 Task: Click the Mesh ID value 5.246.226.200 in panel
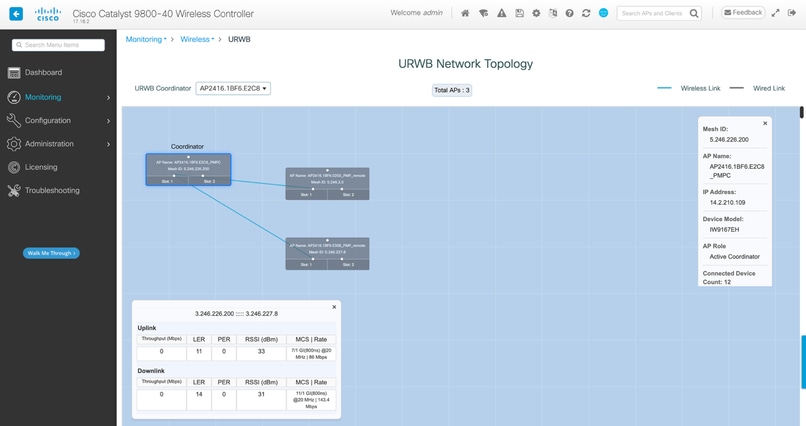pyautogui.click(x=729, y=140)
